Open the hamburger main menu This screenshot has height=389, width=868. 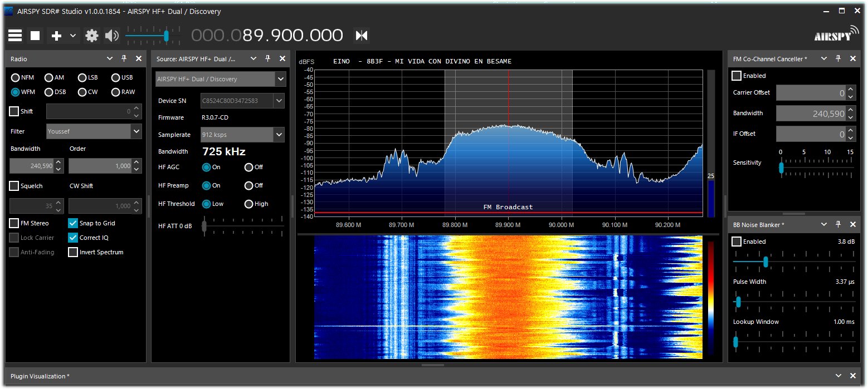(x=15, y=36)
